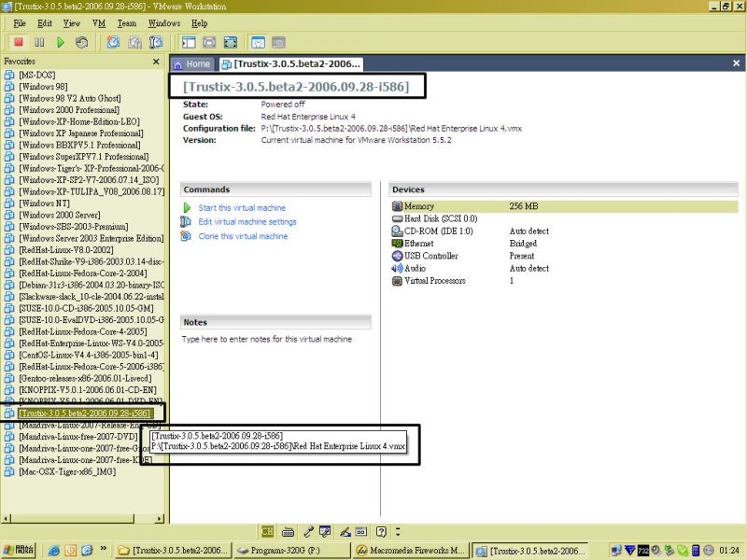Close the Favorites panel

(156, 62)
